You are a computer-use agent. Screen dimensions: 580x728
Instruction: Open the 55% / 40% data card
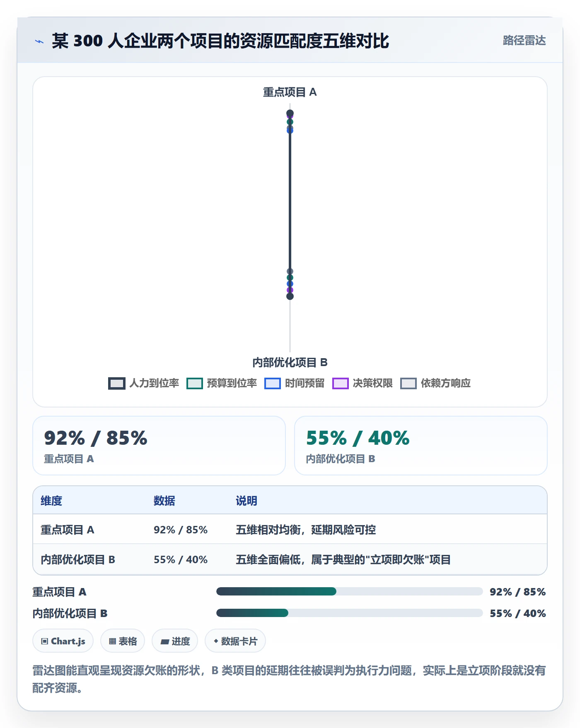(421, 446)
